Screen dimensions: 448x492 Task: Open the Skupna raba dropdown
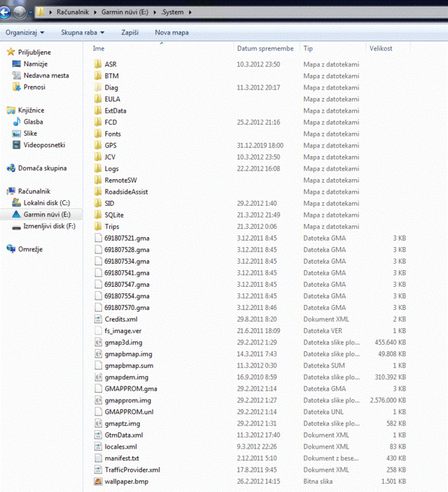[83, 32]
